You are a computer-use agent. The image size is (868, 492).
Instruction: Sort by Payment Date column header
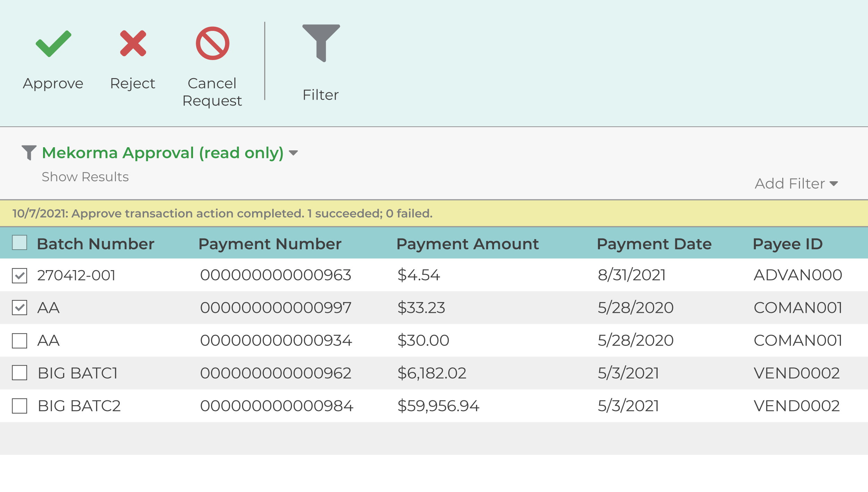[654, 244]
